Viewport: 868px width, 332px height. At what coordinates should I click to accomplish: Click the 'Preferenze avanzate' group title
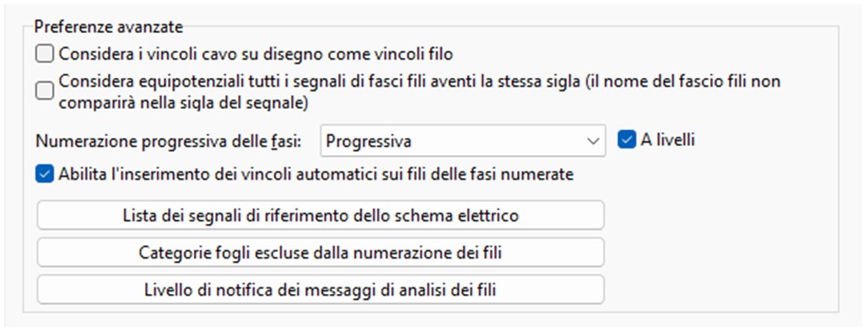(x=109, y=25)
